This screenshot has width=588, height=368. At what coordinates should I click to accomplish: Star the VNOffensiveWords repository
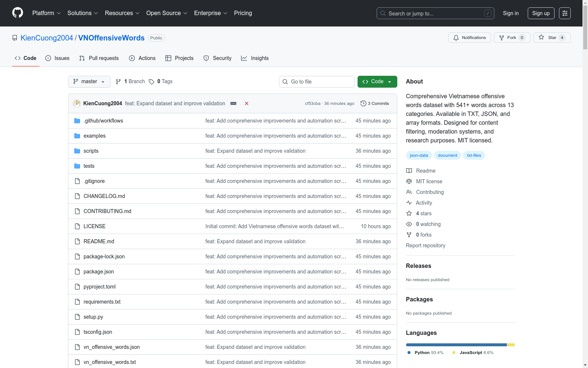(552, 38)
